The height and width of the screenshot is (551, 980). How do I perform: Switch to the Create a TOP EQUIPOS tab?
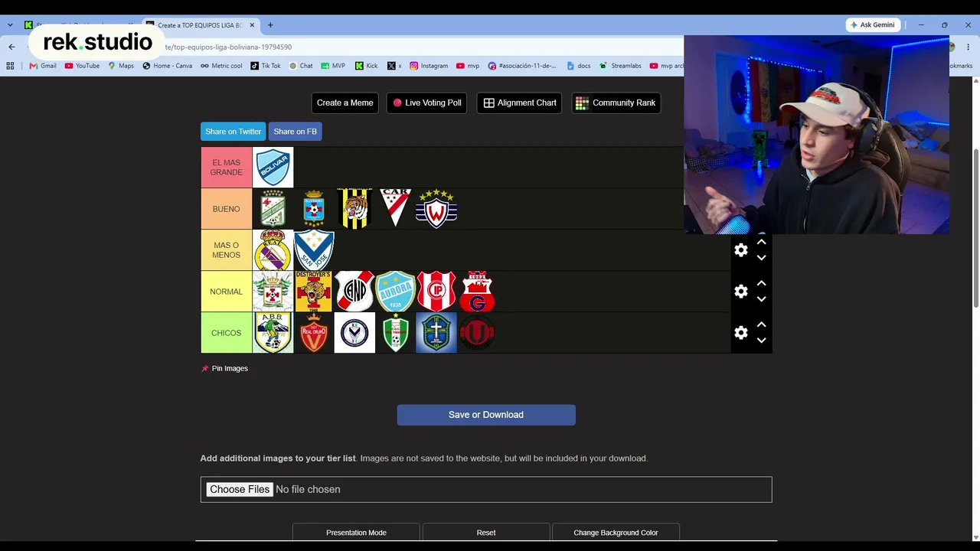point(199,25)
